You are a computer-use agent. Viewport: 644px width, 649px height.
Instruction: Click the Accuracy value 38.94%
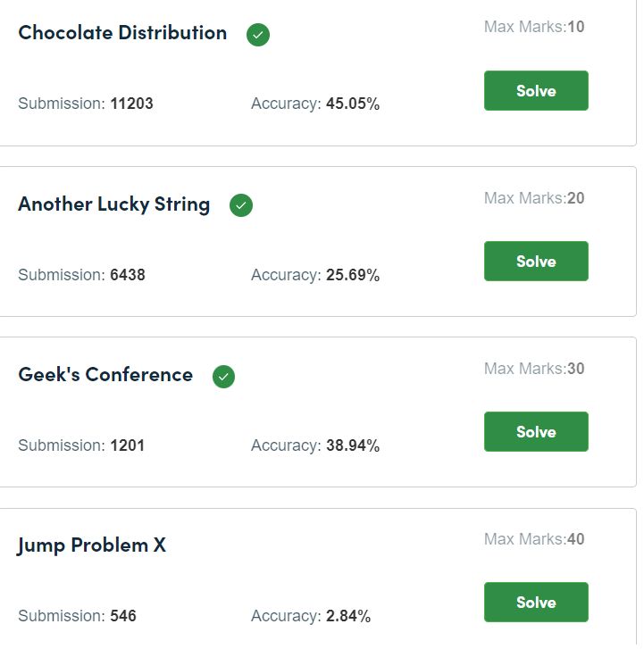pyautogui.click(x=353, y=445)
